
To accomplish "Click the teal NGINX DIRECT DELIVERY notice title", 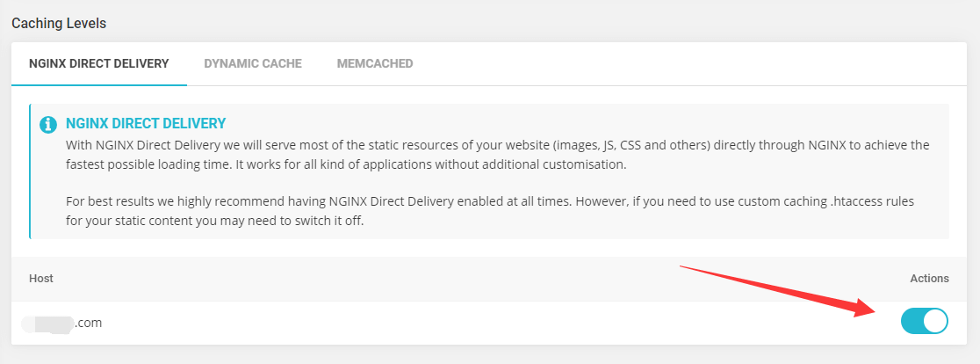I will point(146,124).
